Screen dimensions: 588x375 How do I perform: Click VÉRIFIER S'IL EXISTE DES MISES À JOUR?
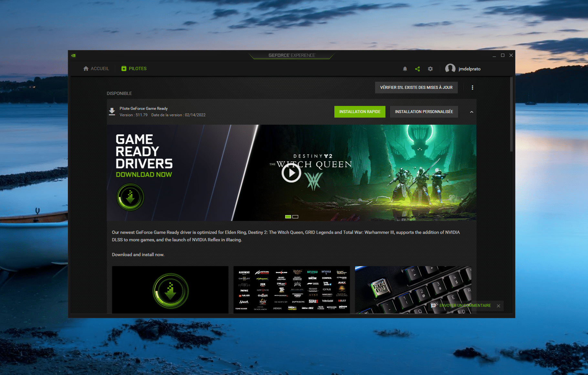(416, 88)
